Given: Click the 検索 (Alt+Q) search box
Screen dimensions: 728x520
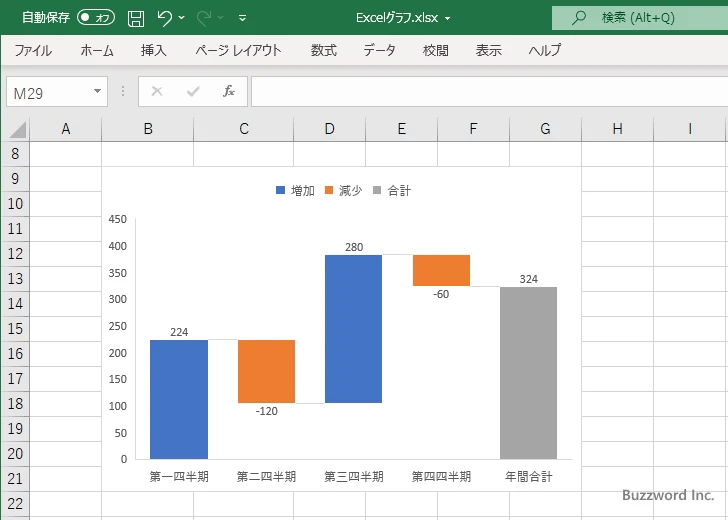Looking at the screenshot, I should pyautogui.click(x=640, y=18).
